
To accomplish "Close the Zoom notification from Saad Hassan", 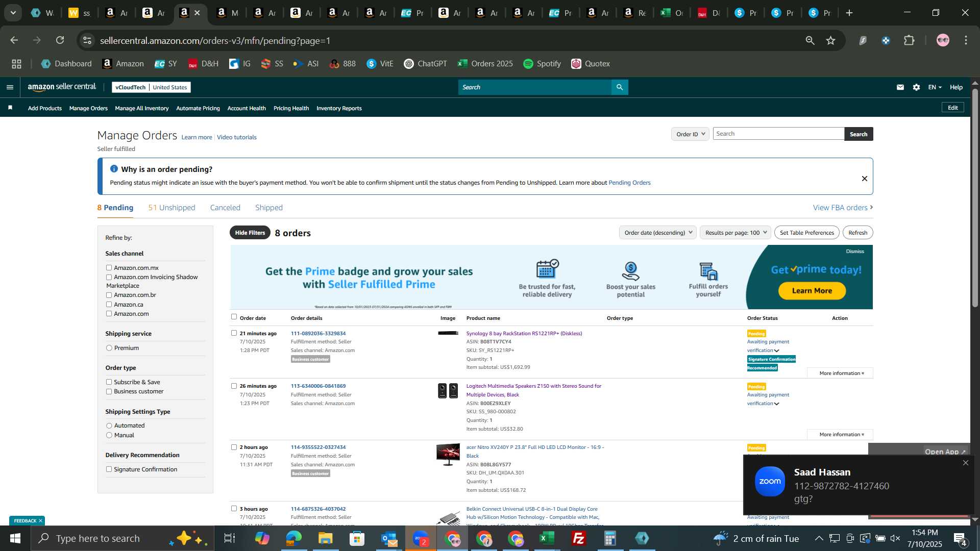I will click(x=965, y=463).
